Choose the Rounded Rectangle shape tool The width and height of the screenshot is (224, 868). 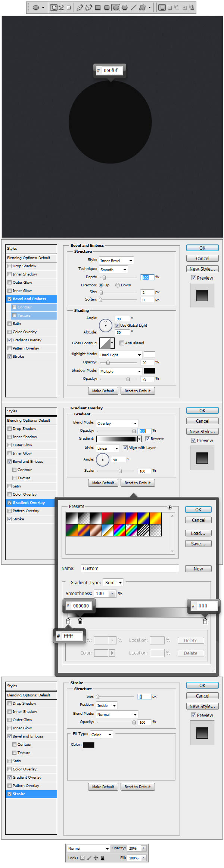tap(107, 7)
